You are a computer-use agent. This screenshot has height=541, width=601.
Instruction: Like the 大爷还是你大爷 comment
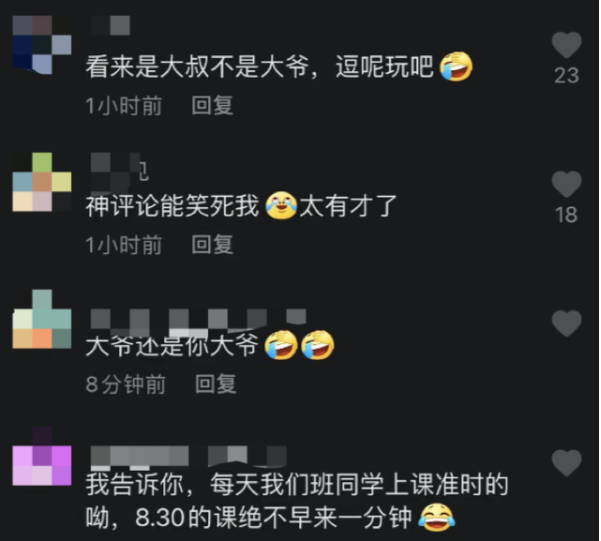tap(567, 324)
